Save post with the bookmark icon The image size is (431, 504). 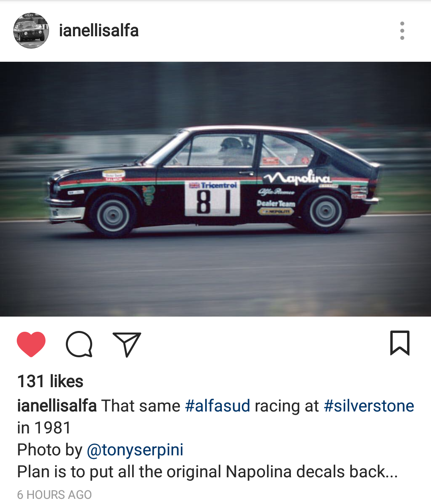point(400,343)
